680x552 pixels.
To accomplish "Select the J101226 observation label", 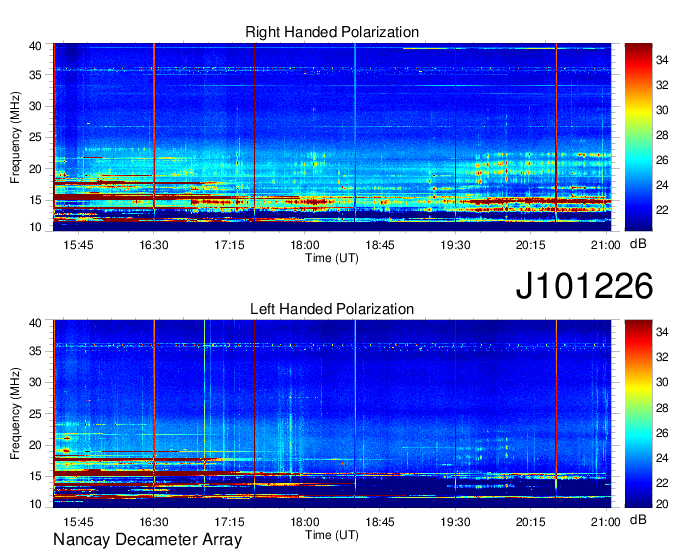I will pyautogui.click(x=584, y=286).
